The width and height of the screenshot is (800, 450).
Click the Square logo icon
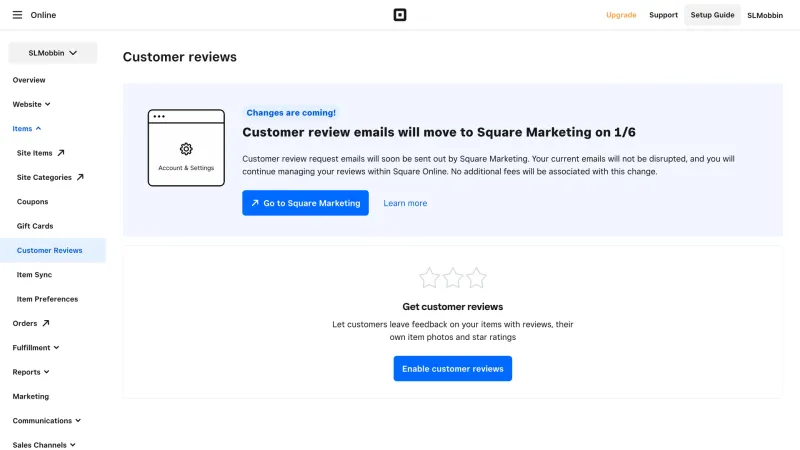point(400,15)
